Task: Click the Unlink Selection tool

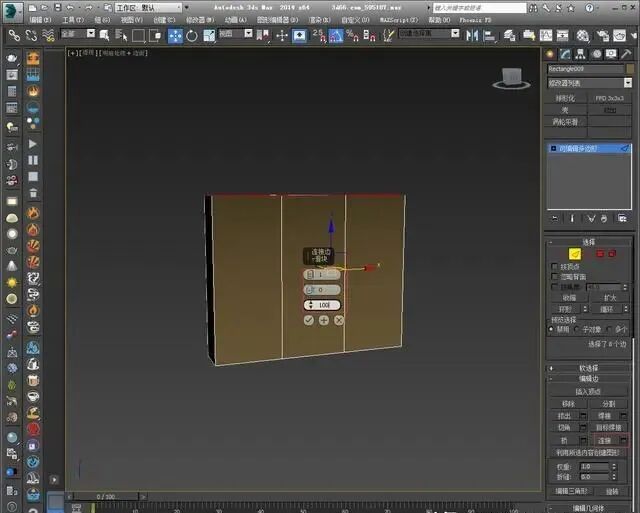Action: 31,36
